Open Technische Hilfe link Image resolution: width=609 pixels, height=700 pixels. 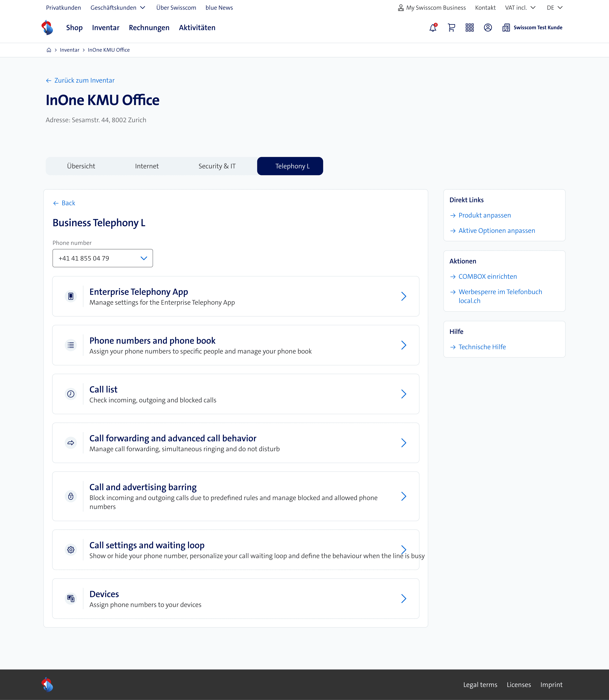click(482, 347)
